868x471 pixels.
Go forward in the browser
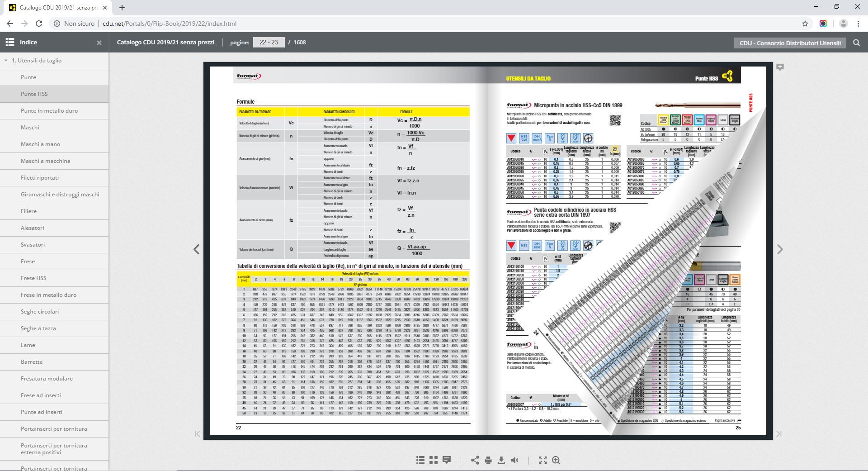pos(24,24)
